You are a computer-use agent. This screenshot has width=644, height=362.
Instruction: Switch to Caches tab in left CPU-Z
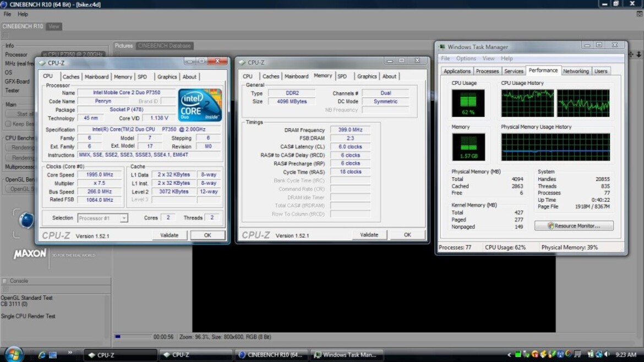coord(70,77)
